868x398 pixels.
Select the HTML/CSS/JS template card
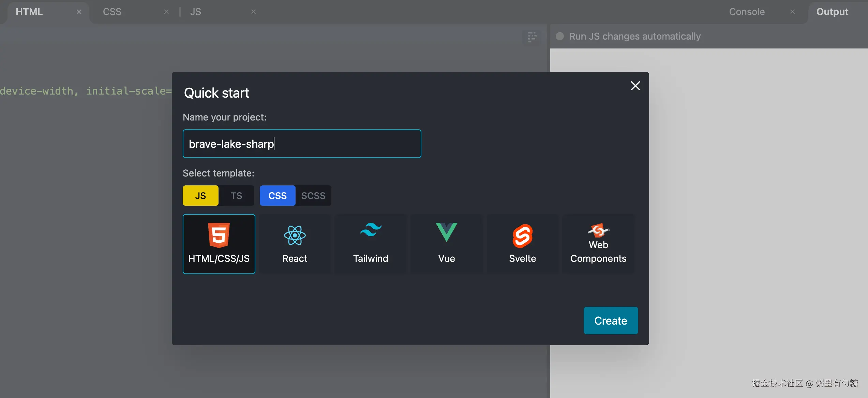pyautogui.click(x=219, y=244)
